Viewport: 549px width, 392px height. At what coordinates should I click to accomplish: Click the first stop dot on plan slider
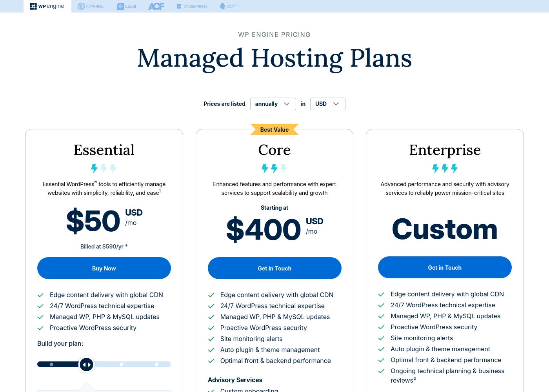[x=51, y=365]
